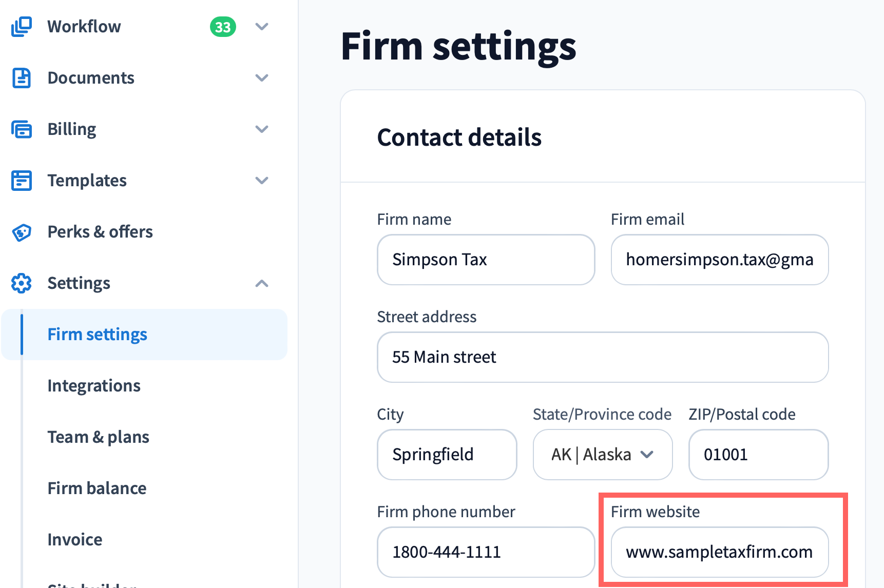Expand the Workflow menu chevron
The height and width of the screenshot is (588, 884).
point(262,27)
